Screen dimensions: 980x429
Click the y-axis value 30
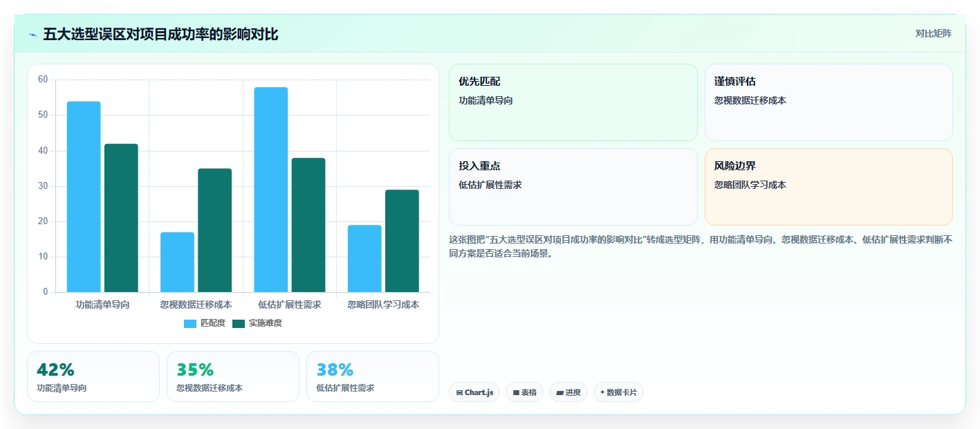pos(43,186)
